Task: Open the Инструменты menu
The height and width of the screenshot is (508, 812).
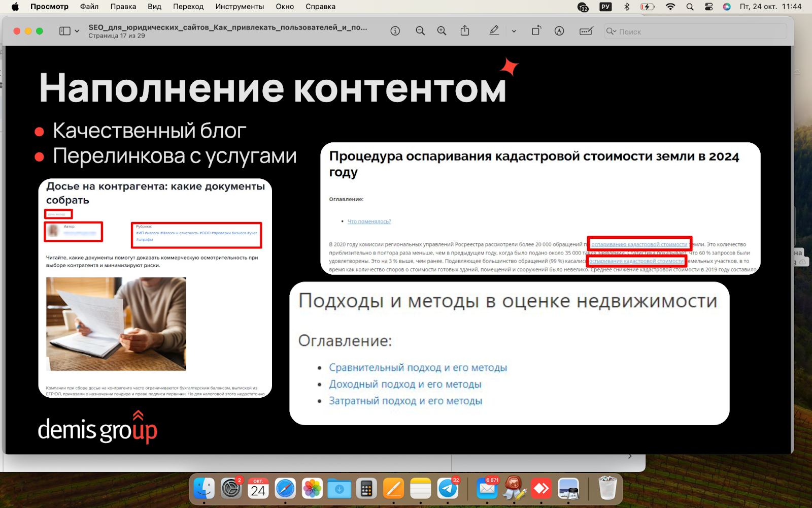Action: [239, 7]
